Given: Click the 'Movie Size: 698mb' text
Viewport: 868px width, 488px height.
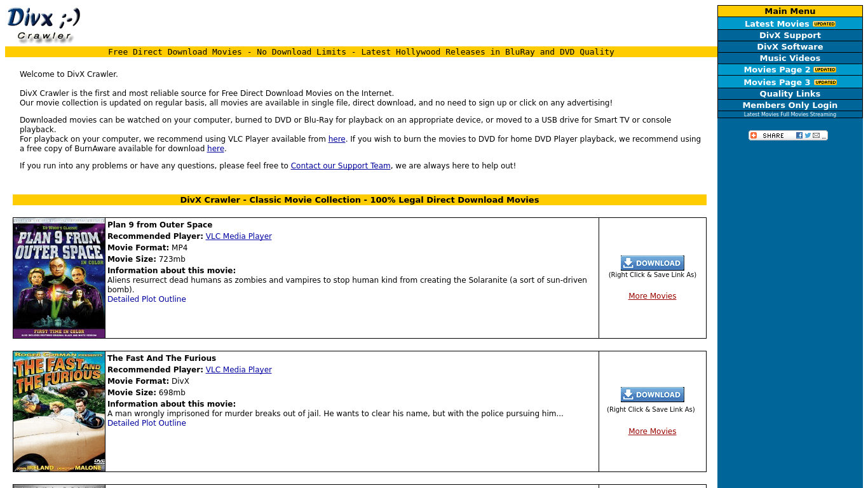Looking at the screenshot, I should pyautogui.click(x=147, y=393).
